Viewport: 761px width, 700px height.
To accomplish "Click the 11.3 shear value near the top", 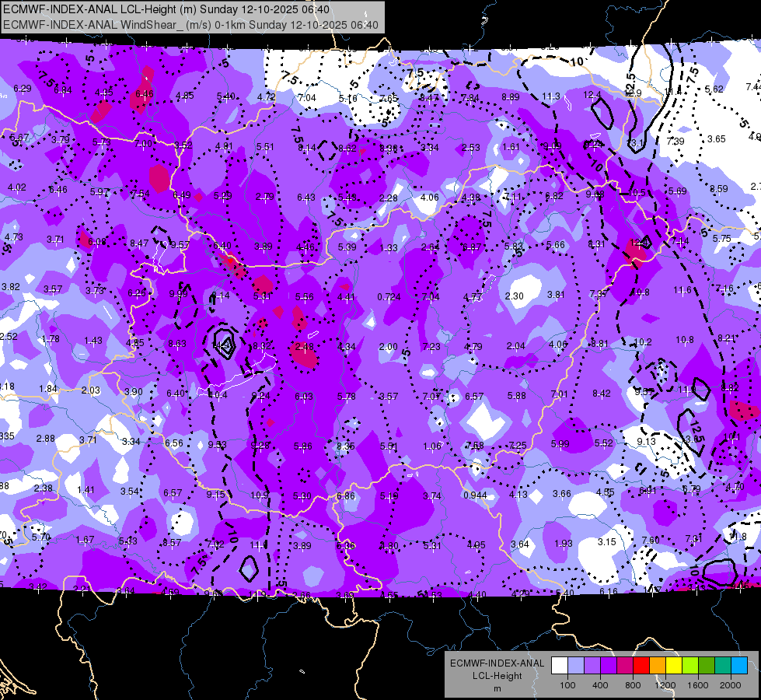I will click(551, 96).
